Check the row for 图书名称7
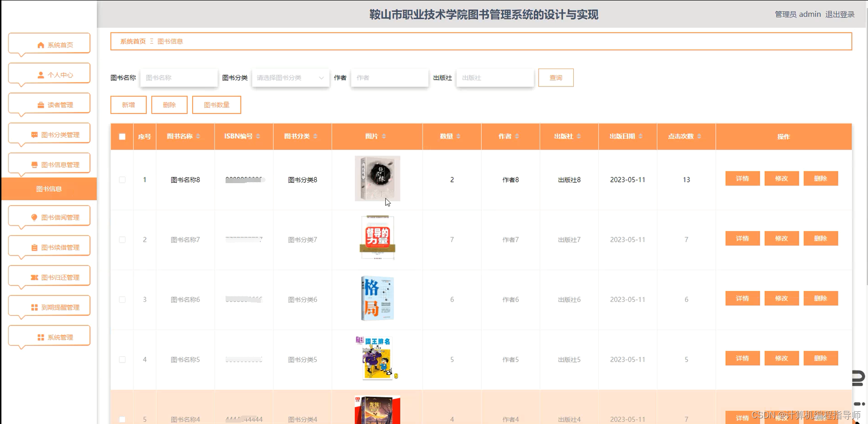 point(122,240)
